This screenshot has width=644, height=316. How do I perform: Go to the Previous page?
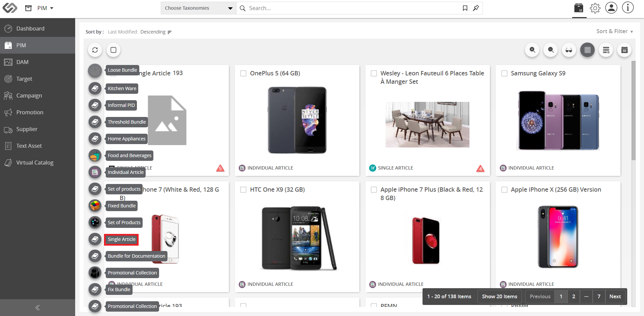(x=540, y=297)
